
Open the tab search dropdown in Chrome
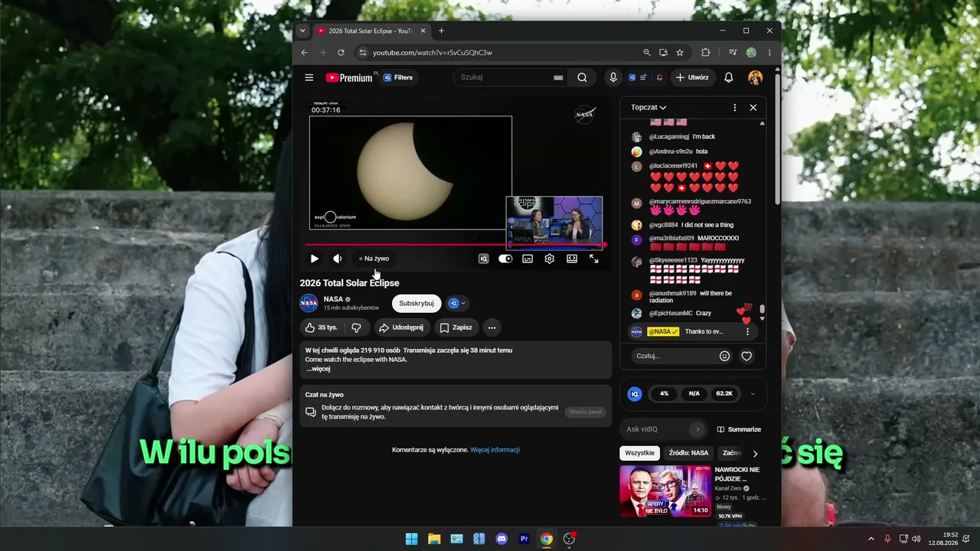pyautogui.click(x=302, y=31)
